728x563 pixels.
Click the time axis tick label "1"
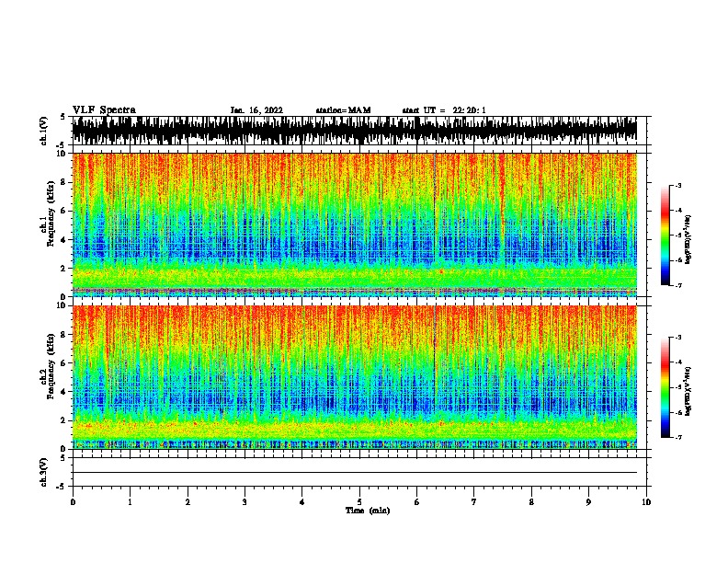[130, 502]
